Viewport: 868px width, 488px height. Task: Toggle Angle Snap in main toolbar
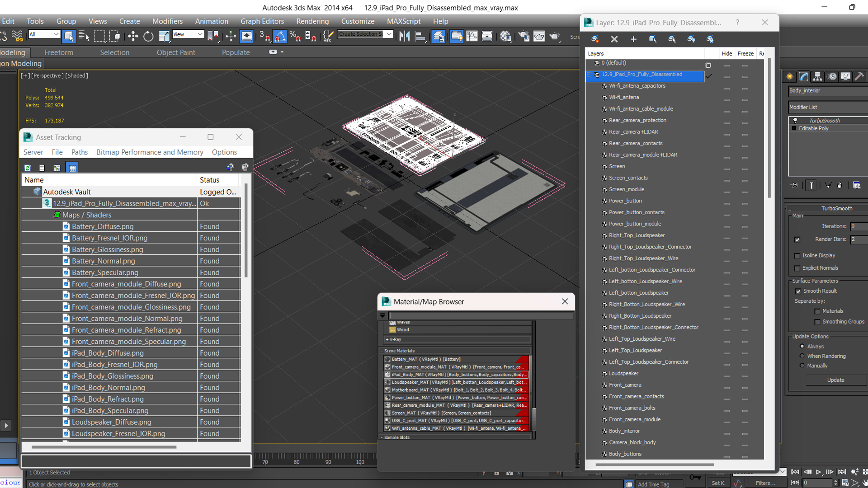tap(280, 36)
